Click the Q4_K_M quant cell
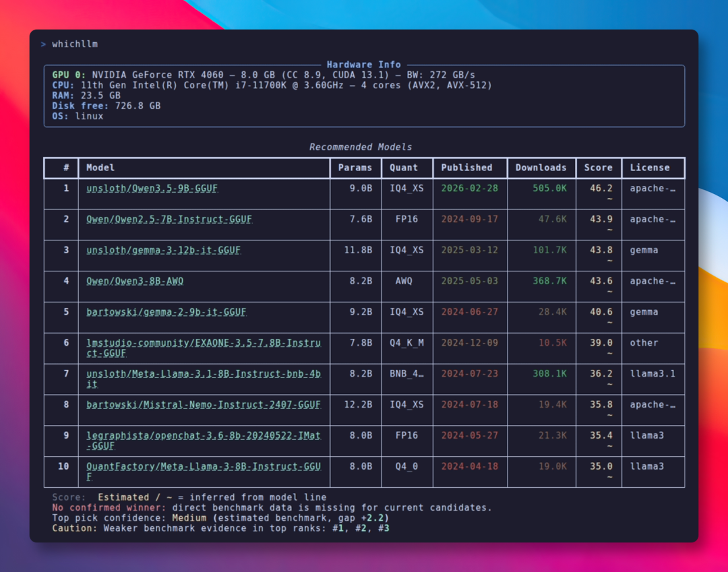This screenshot has height=572, width=728. click(406, 343)
